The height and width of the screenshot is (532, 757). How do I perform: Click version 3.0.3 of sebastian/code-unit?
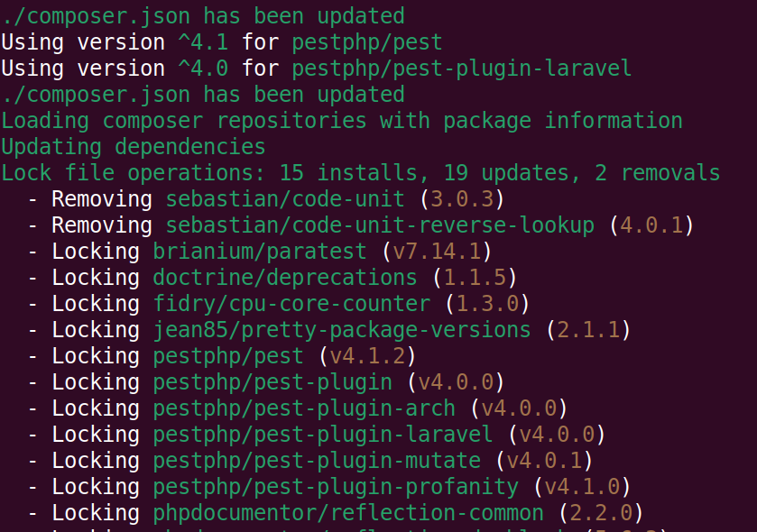(462, 199)
